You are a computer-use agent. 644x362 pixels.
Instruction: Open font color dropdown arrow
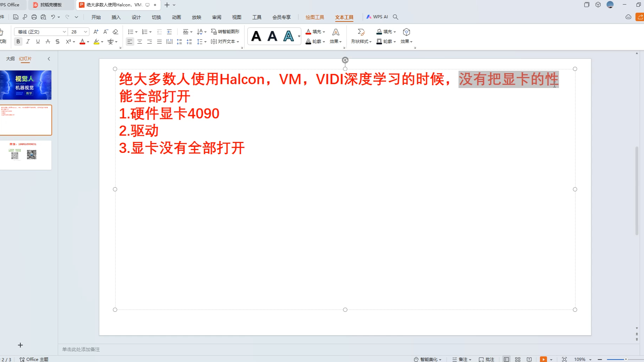pos(88,42)
